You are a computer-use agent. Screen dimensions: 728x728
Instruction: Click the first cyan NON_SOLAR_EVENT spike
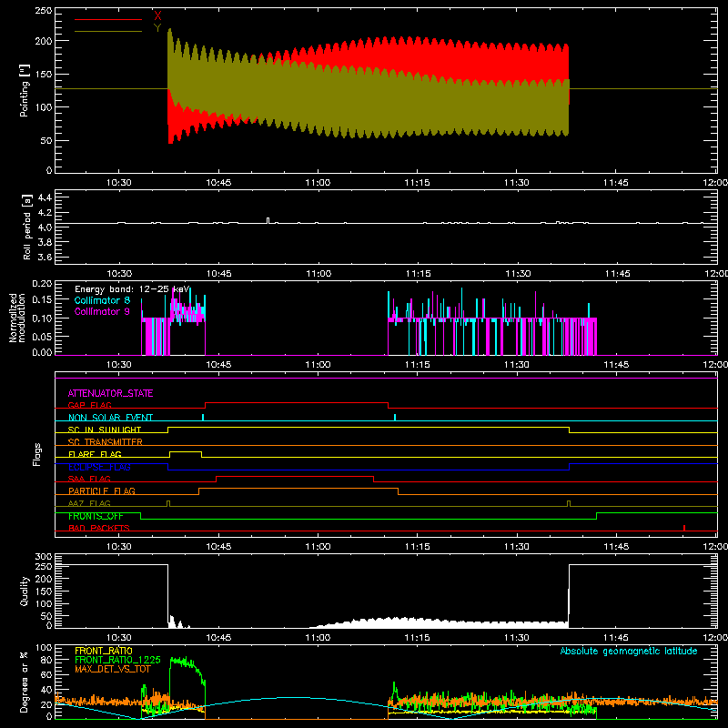(x=203, y=418)
